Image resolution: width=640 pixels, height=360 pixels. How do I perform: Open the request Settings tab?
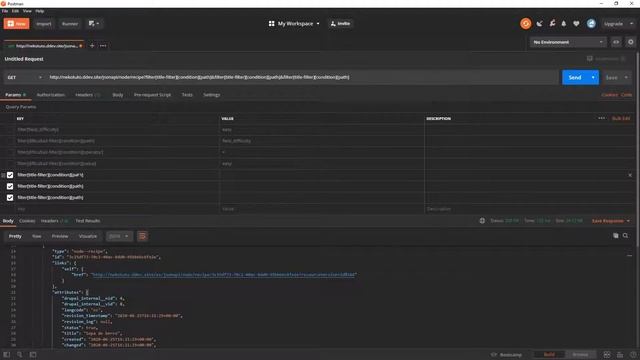tap(211, 95)
